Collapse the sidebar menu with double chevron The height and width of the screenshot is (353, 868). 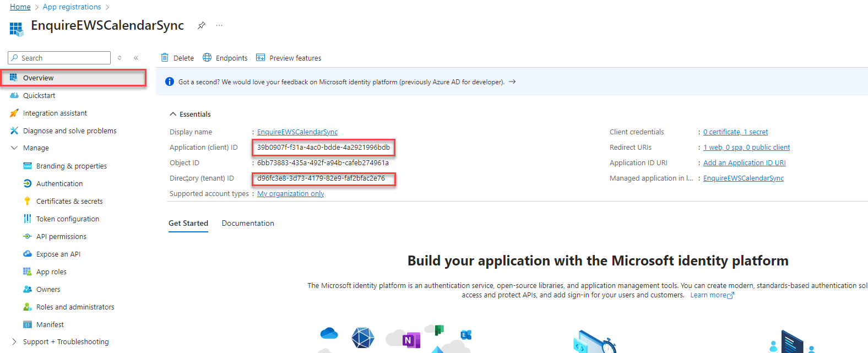point(136,58)
